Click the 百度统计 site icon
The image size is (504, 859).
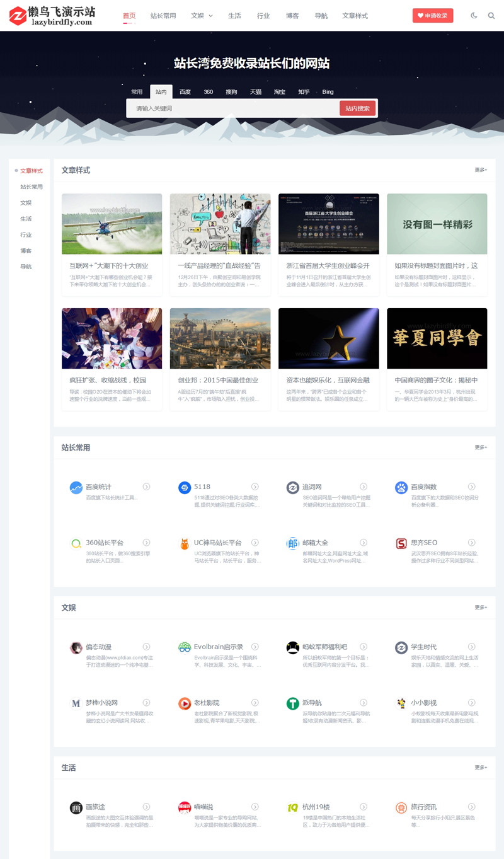pyautogui.click(x=76, y=488)
